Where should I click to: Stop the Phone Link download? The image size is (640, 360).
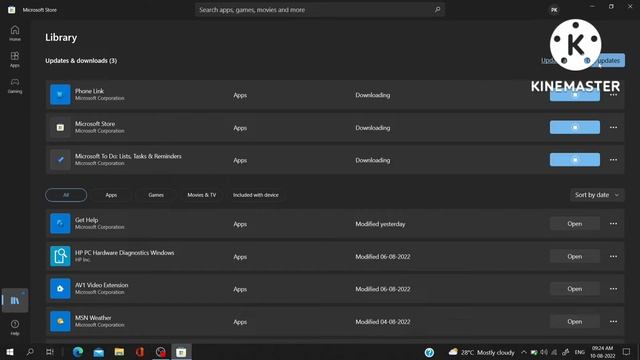575,95
